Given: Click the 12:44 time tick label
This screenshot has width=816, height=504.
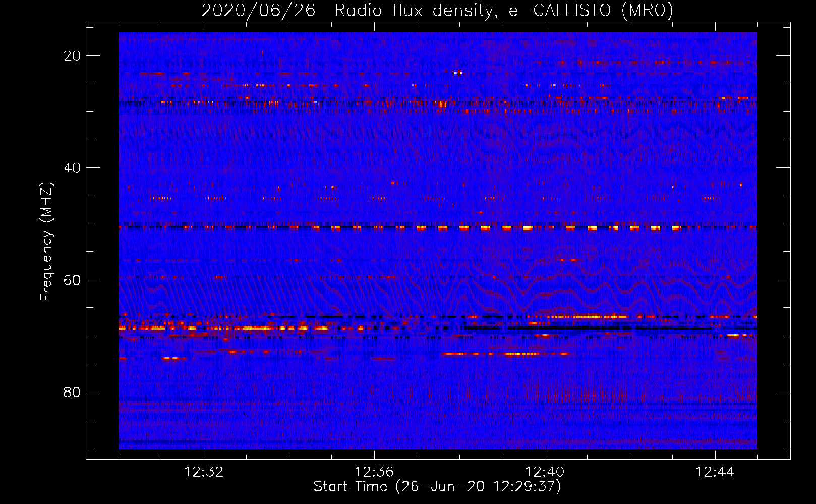Looking at the screenshot, I should point(715,472).
